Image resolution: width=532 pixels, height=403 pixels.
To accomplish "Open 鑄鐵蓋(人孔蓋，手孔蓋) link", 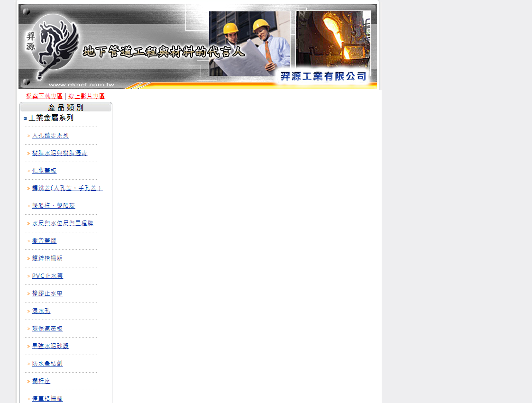I will pyautogui.click(x=67, y=188).
